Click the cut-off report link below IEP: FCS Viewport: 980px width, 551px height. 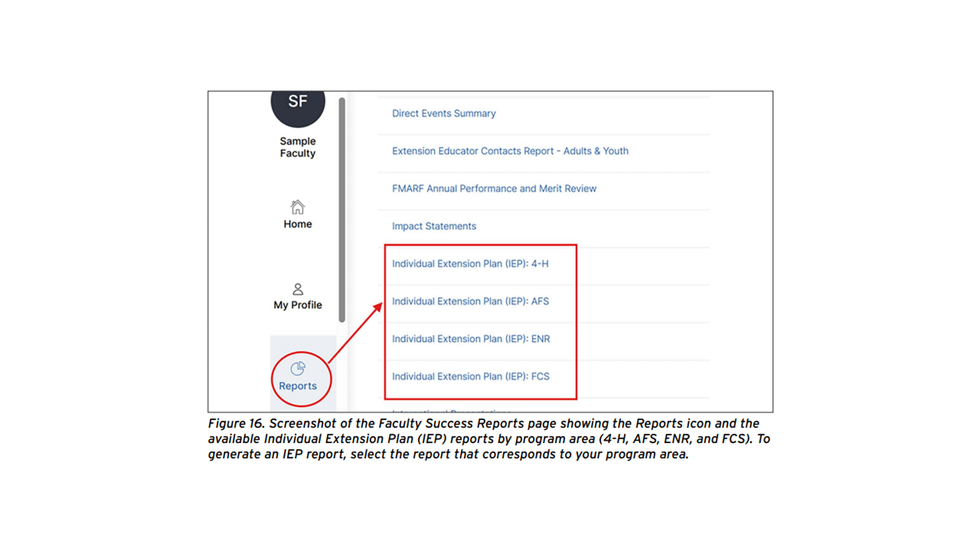(x=452, y=410)
